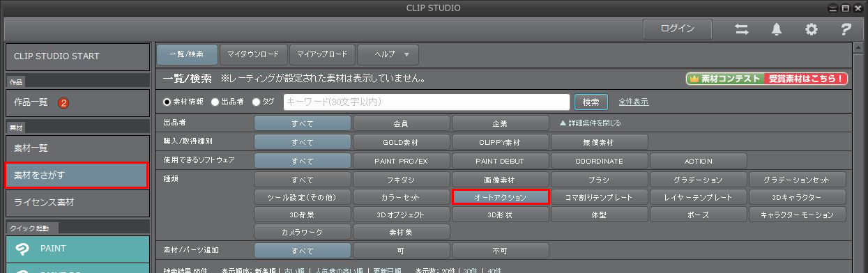This screenshot has width=868, height=273.
Task: Open ライセンス素材 in the sidebar
Action: coord(77,203)
